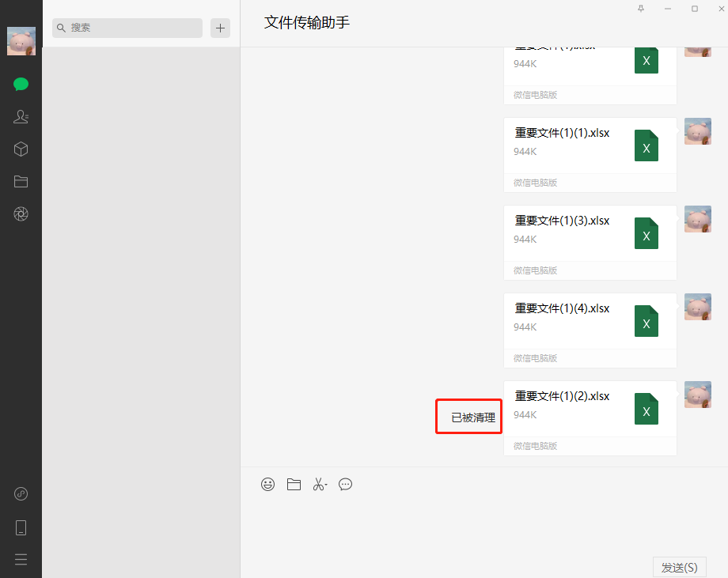The image size is (728, 578).
Task: Open the emoji picker
Action: [268, 484]
